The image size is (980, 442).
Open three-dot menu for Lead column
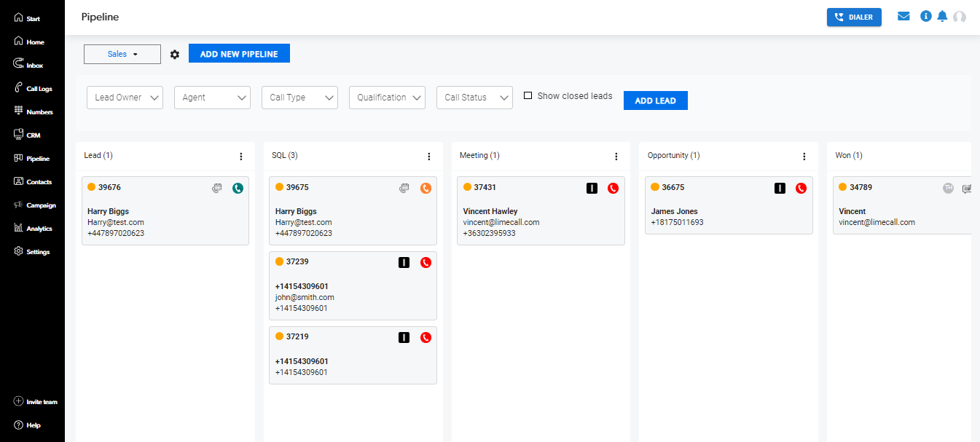[x=240, y=157]
